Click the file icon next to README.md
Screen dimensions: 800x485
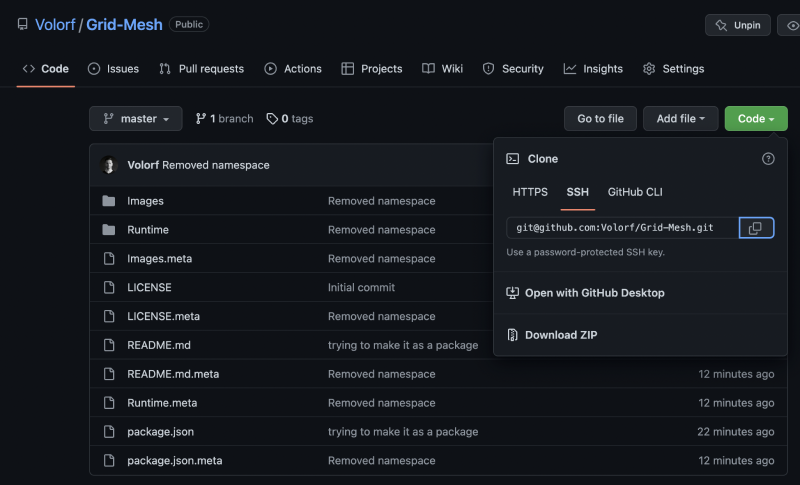point(109,345)
